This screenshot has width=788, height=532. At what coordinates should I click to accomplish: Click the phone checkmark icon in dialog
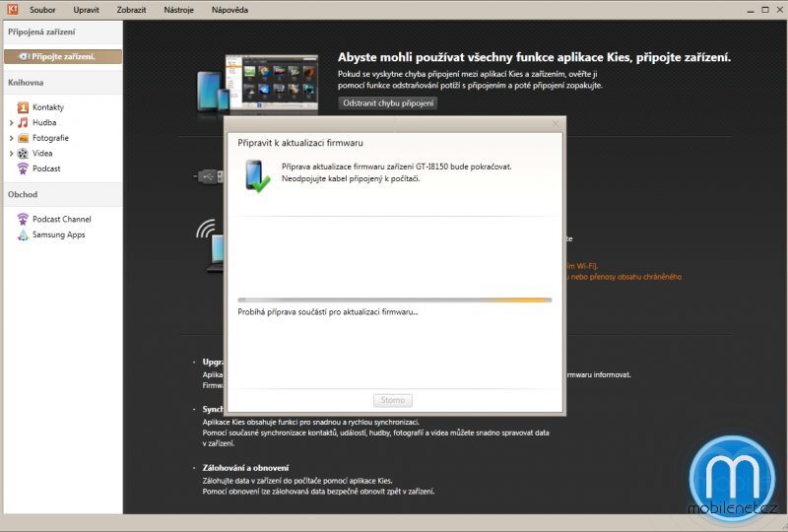tap(257, 175)
